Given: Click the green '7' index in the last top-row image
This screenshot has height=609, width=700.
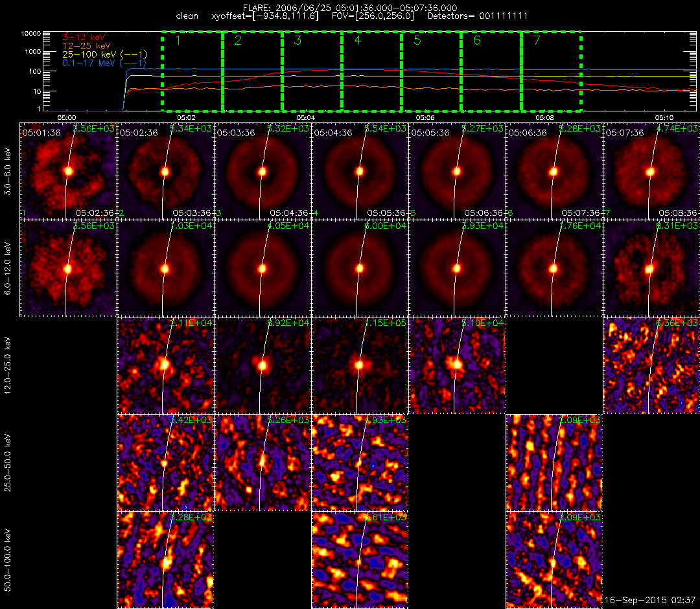Looking at the screenshot, I should pos(607,214).
